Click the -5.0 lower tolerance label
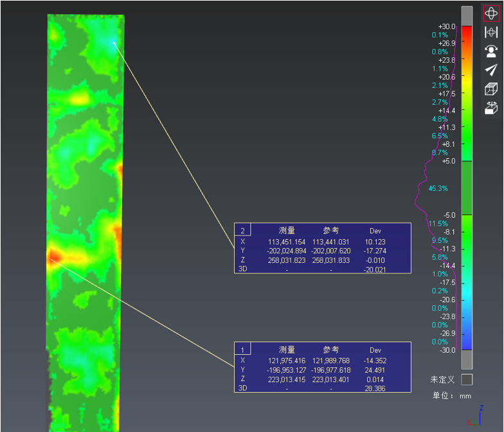 coord(449,215)
